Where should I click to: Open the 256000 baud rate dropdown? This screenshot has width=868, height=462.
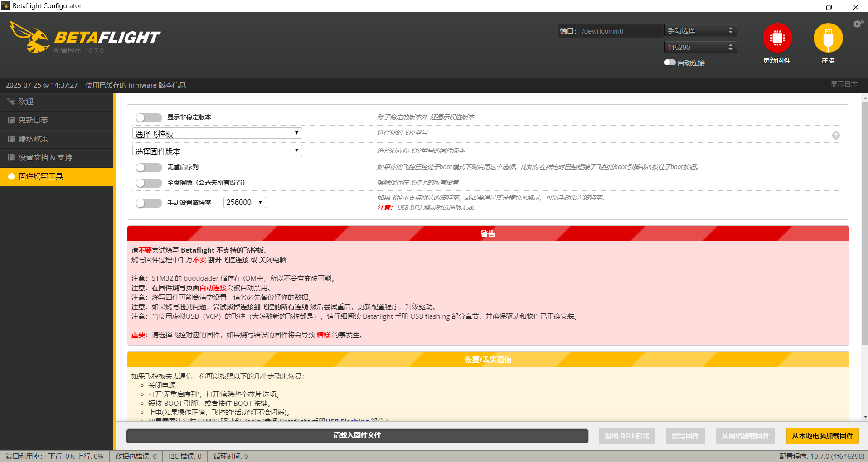point(244,202)
